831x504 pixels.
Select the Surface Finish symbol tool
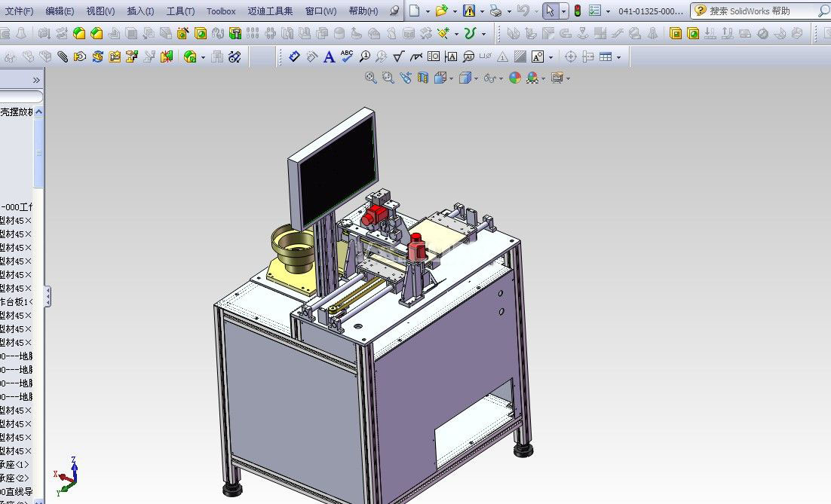pyautogui.click(x=399, y=57)
